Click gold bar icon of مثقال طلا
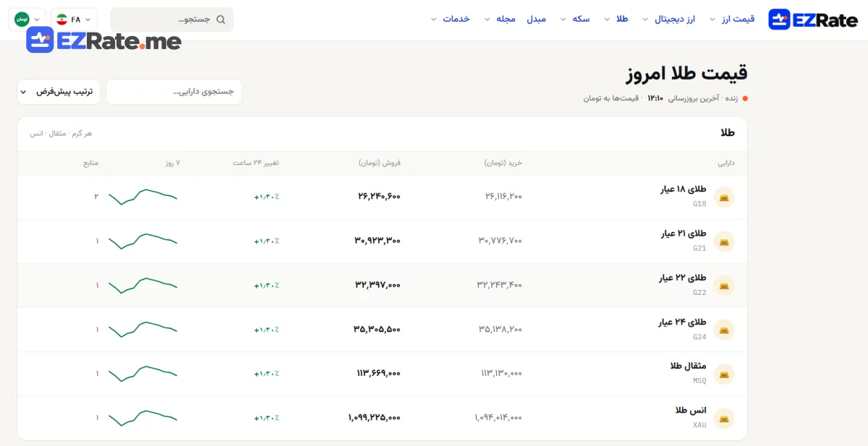 tap(724, 374)
